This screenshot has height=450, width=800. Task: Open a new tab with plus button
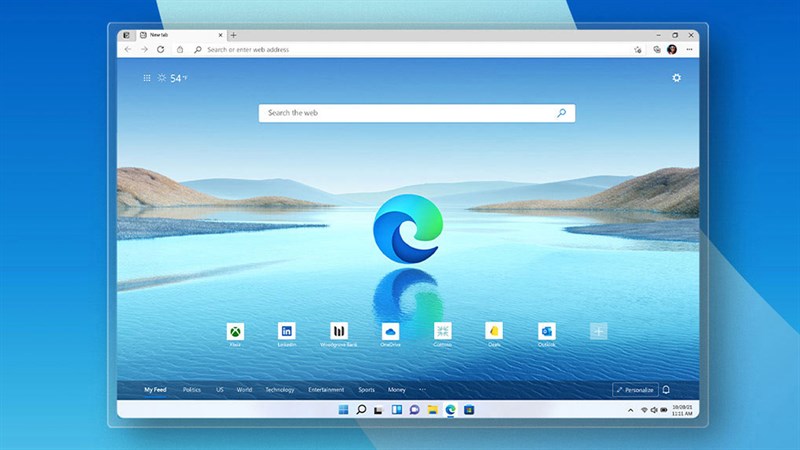[x=233, y=35]
